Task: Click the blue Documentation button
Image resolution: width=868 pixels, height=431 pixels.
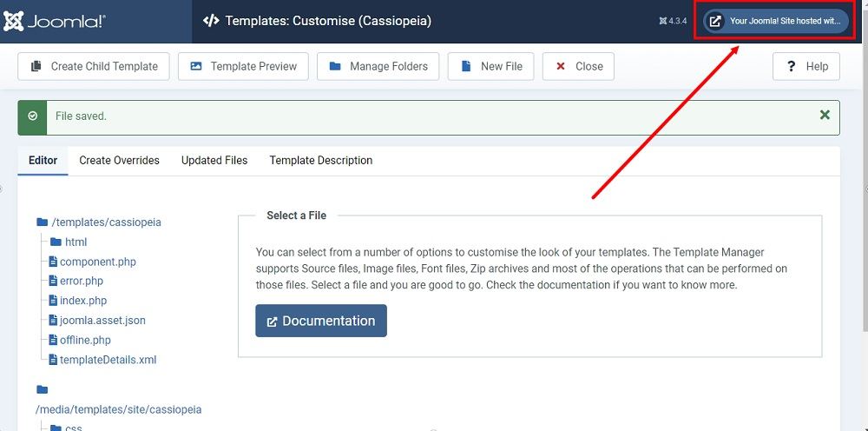Action: pyautogui.click(x=321, y=321)
